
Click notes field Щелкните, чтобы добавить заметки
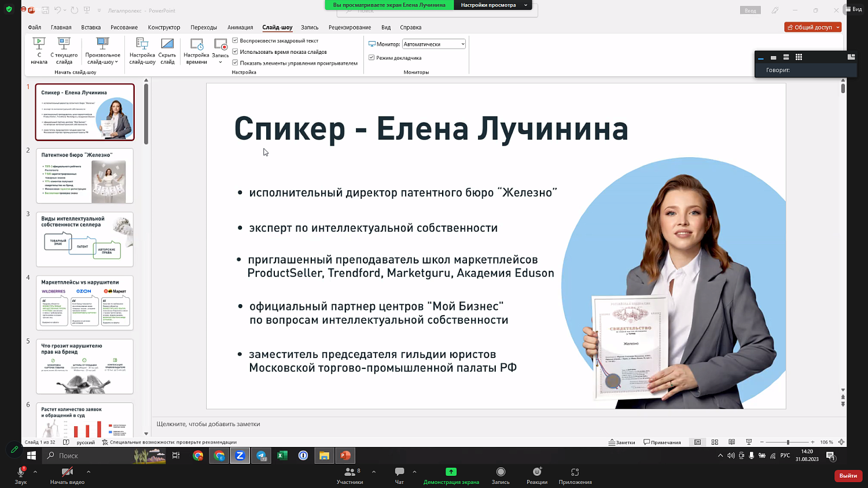coord(208,424)
